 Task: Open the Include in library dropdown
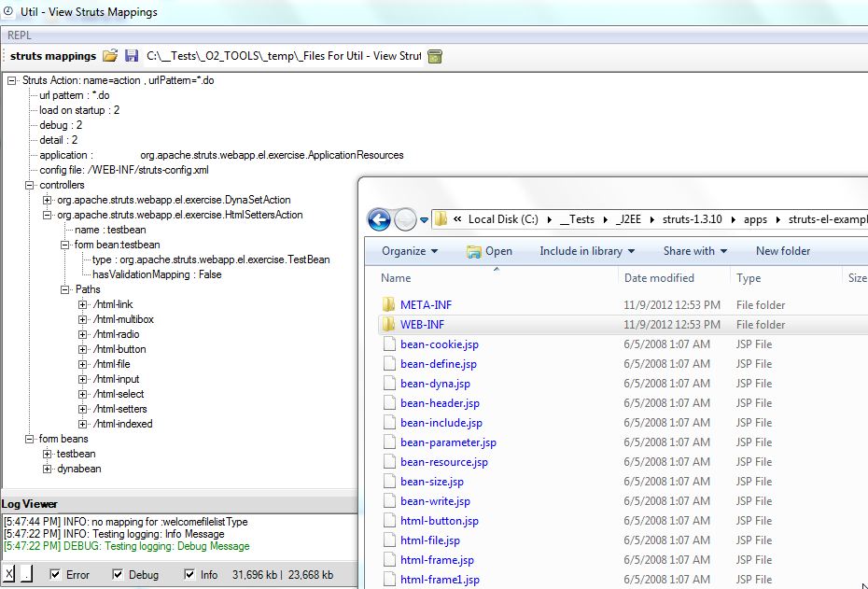point(587,251)
